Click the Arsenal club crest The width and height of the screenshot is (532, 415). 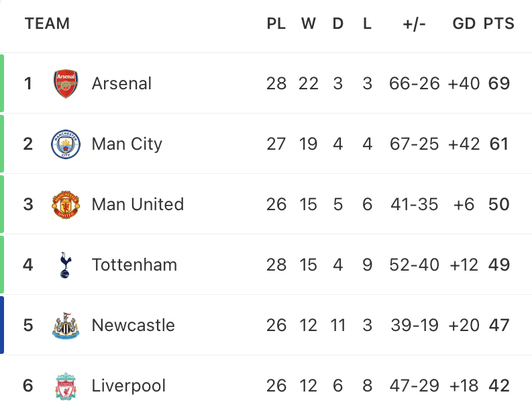point(66,84)
